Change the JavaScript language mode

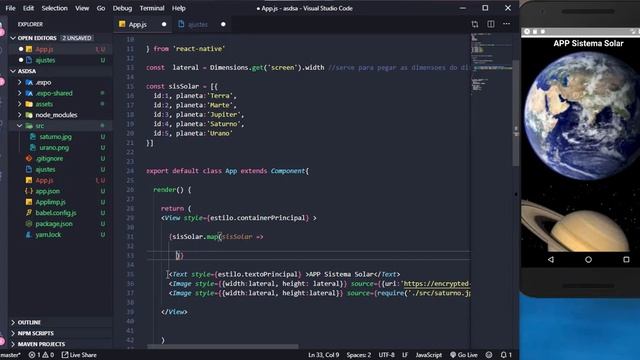[x=429, y=355]
